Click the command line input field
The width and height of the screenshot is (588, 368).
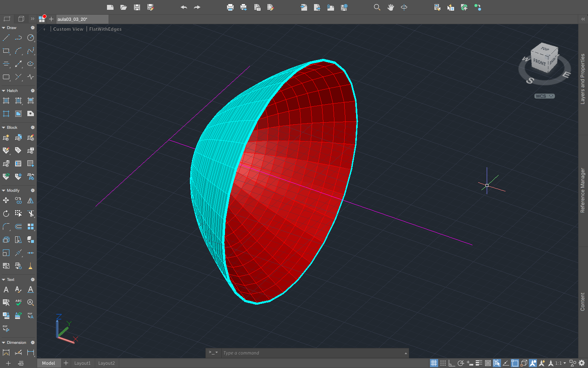pos(314,353)
